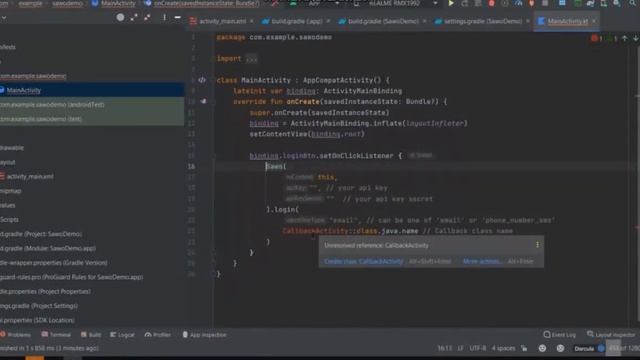Open tooltip options (three dots) in error popup
Screen dimensions: 640x360
pyautogui.click(x=537, y=245)
